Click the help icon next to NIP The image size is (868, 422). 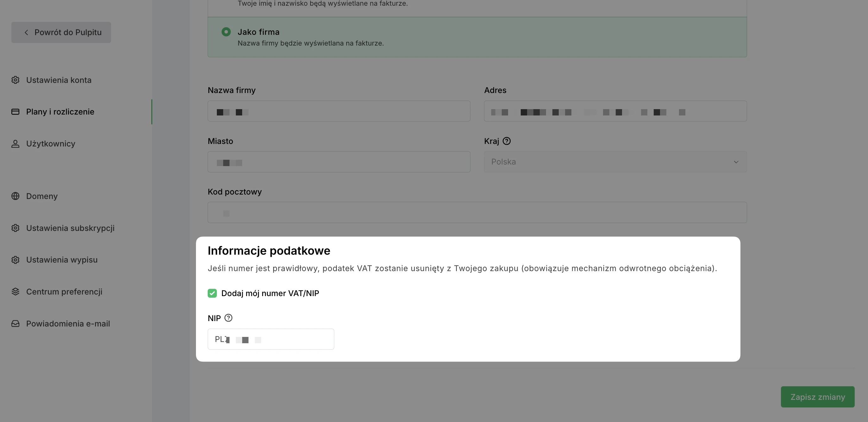228,318
